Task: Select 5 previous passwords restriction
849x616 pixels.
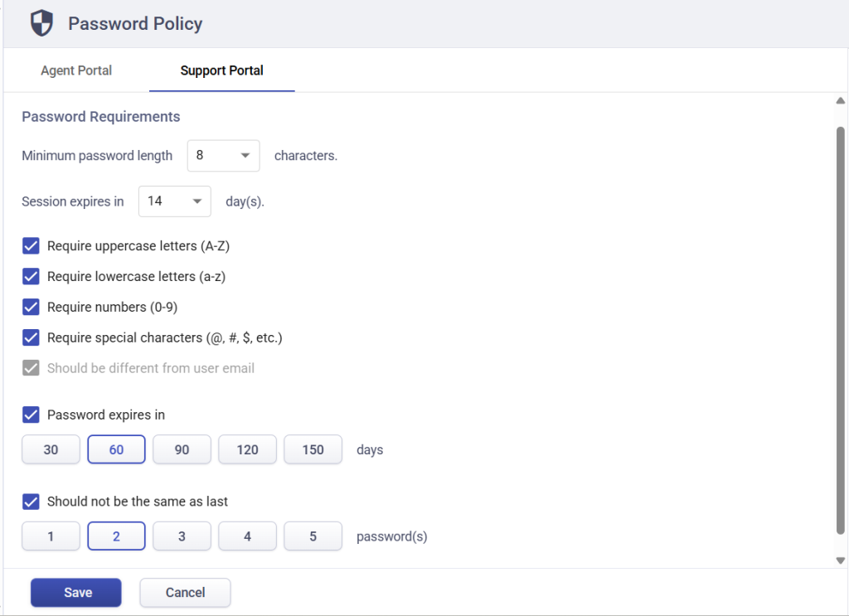Action: (x=313, y=536)
